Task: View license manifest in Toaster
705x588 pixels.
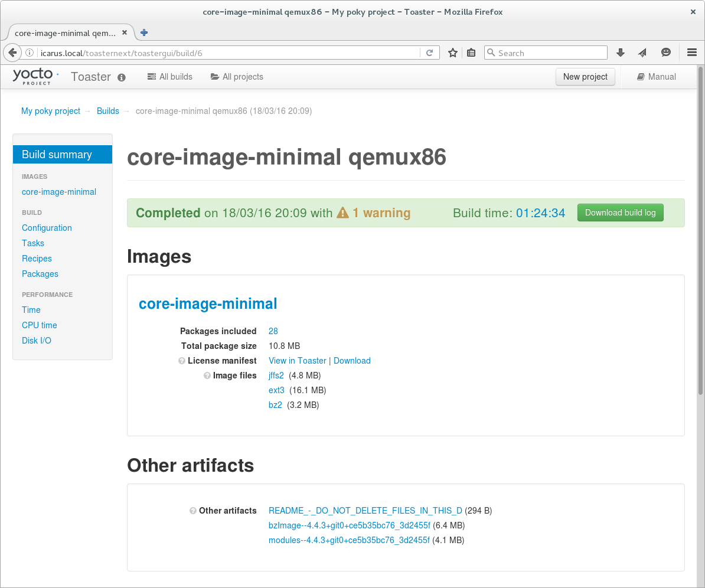Action: click(x=297, y=361)
